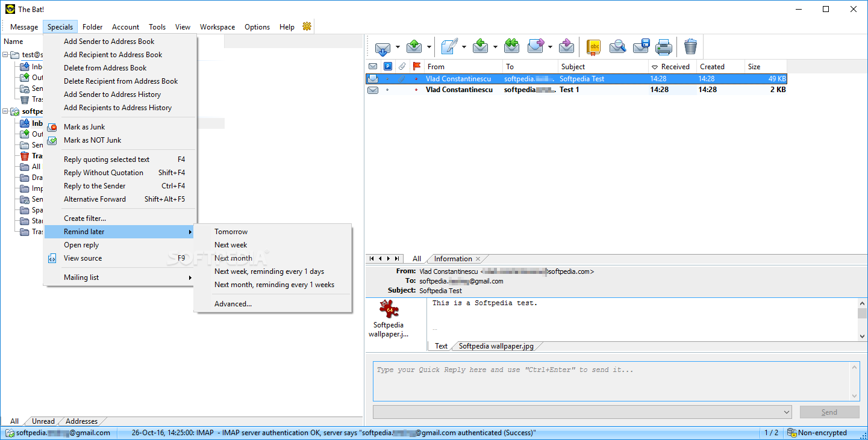Click the Send queued mail toolbar icon
Image resolution: width=868 pixels, height=440 pixels.
414,47
